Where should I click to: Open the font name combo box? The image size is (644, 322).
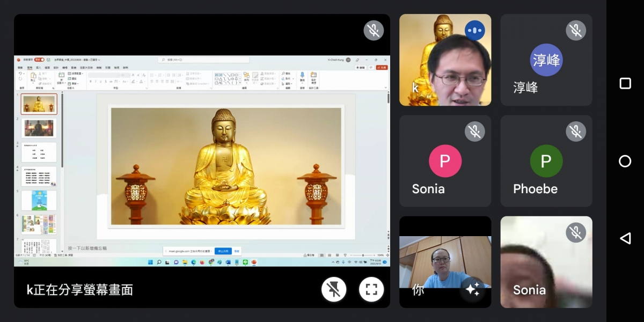[105, 75]
